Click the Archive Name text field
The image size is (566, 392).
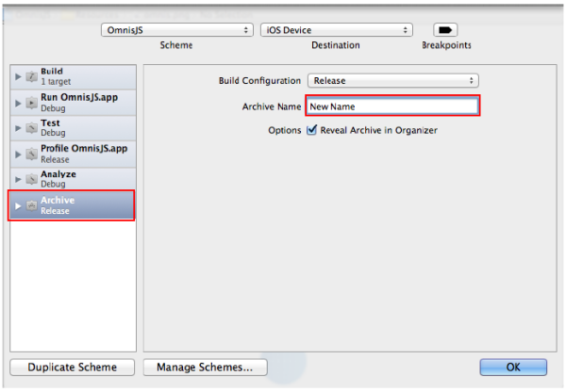point(391,106)
